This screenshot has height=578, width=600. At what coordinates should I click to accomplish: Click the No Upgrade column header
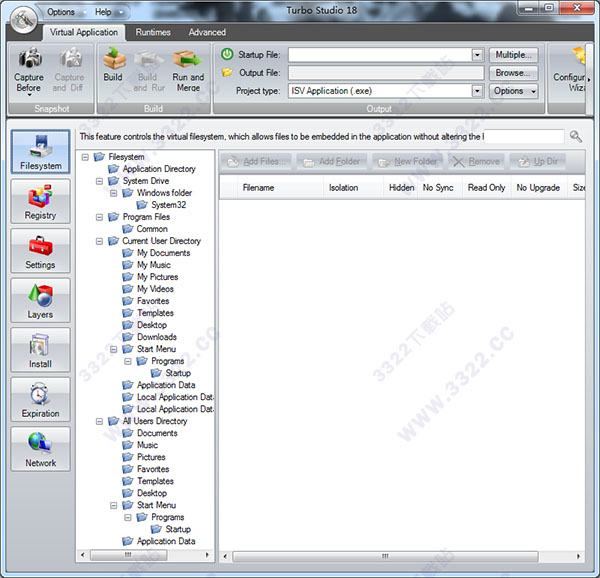(539, 187)
